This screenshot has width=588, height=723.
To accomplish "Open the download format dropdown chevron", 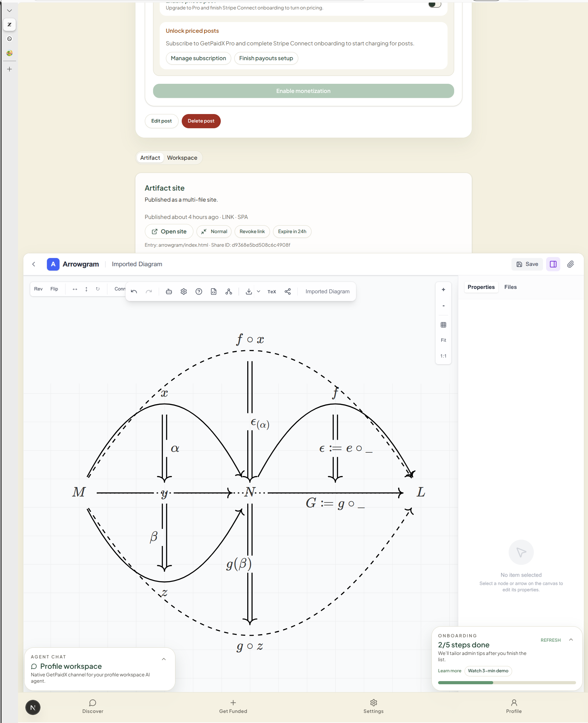I will [259, 291].
